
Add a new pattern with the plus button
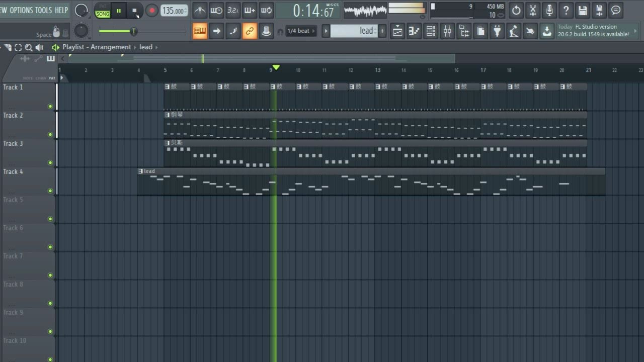(x=382, y=31)
